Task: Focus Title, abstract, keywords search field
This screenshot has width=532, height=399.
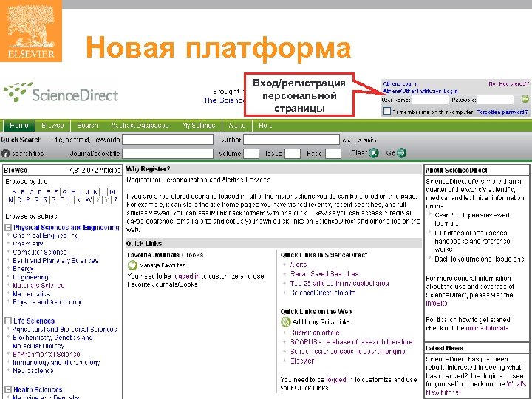Action: (x=168, y=140)
